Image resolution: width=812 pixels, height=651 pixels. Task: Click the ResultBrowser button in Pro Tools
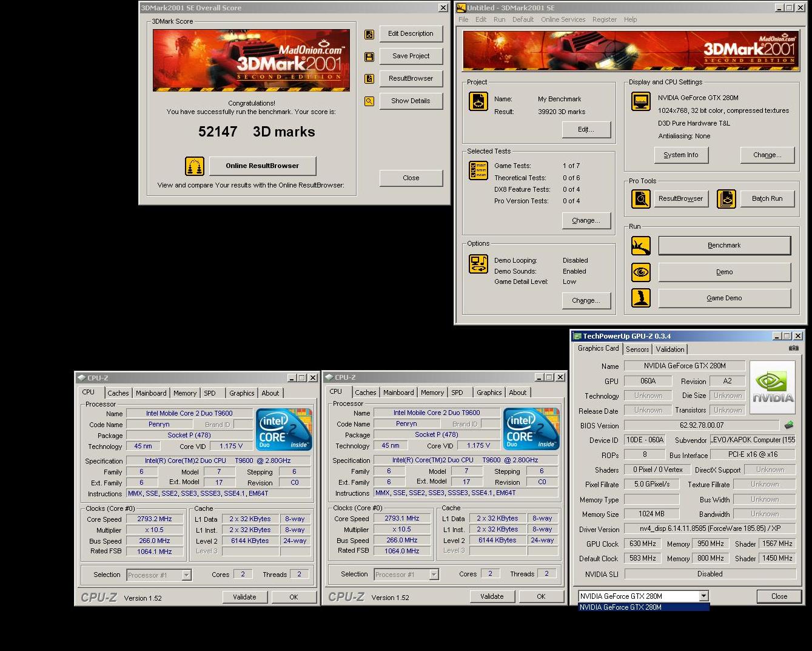(x=680, y=198)
